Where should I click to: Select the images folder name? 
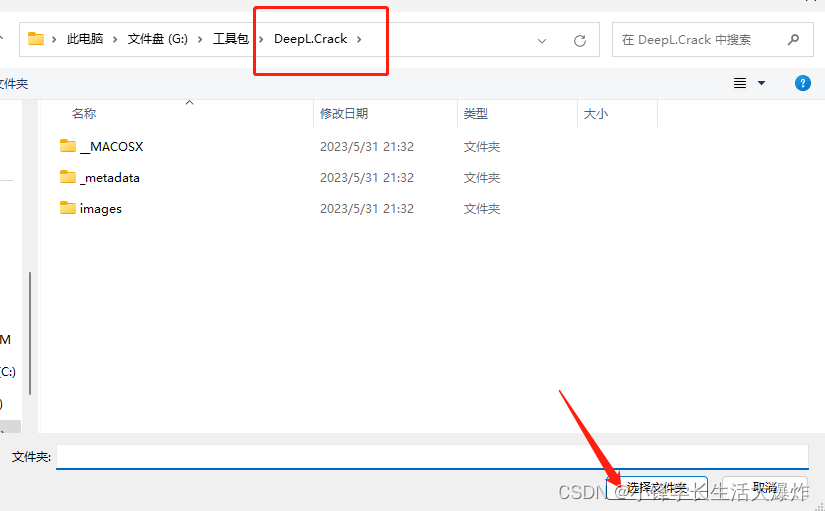(100, 208)
